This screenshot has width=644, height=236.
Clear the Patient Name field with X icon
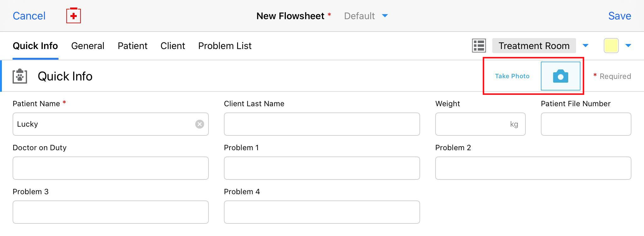point(199,124)
